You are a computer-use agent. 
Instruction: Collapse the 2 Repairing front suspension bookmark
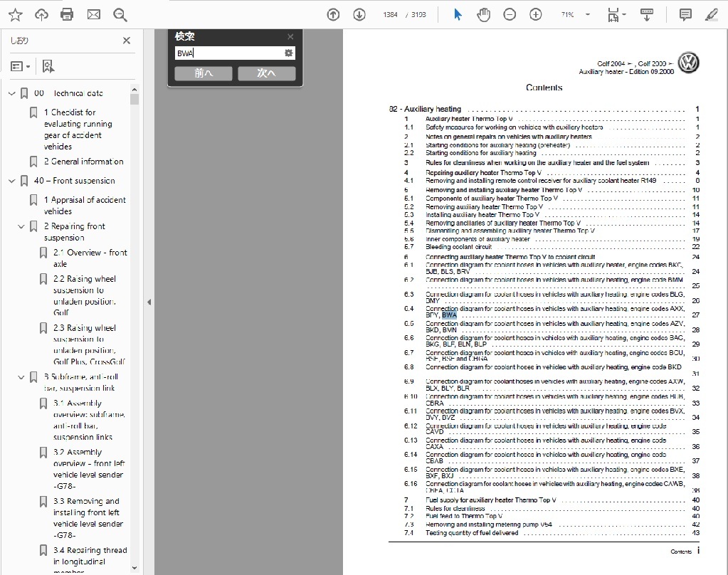pyautogui.click(x=21, y=226)
